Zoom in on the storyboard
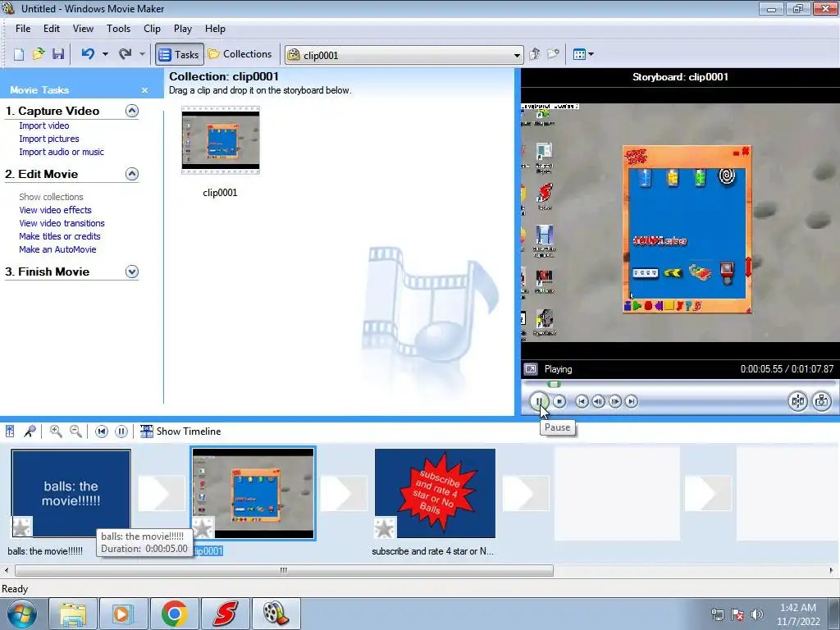840x630 pixels. click(56, 431)
